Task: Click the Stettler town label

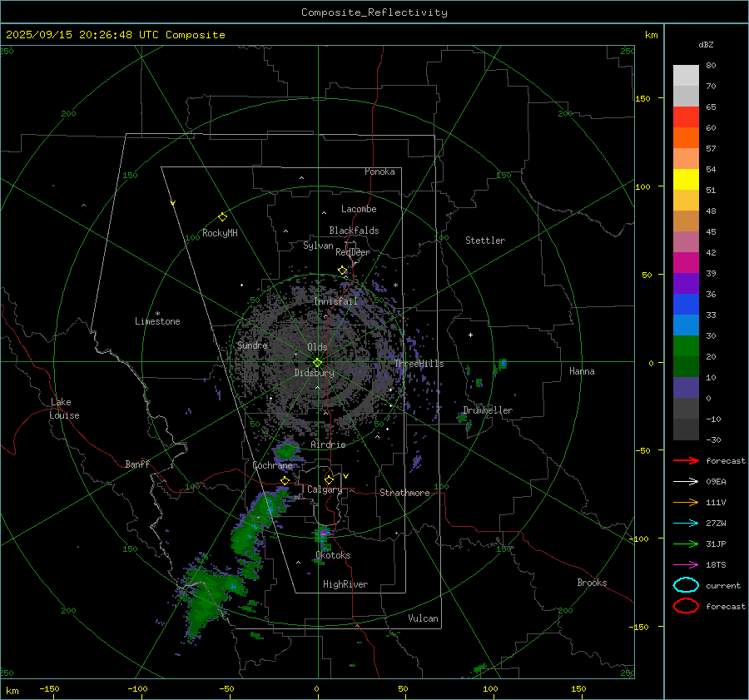Action: tap(485, 241)
